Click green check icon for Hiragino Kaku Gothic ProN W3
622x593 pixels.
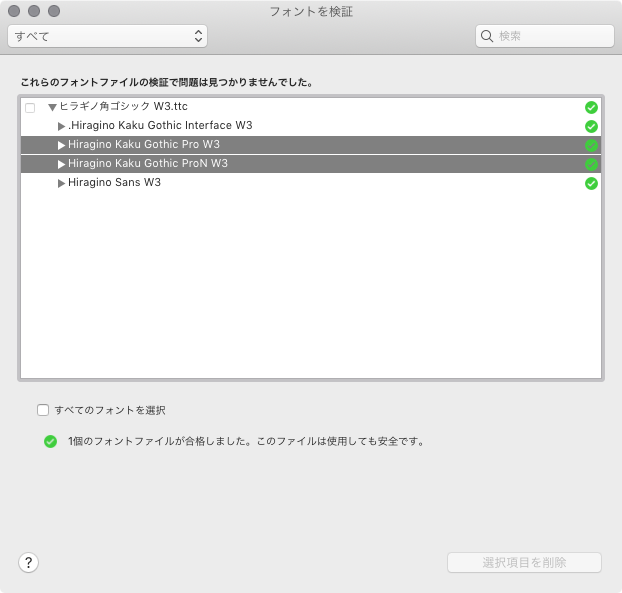591,164
